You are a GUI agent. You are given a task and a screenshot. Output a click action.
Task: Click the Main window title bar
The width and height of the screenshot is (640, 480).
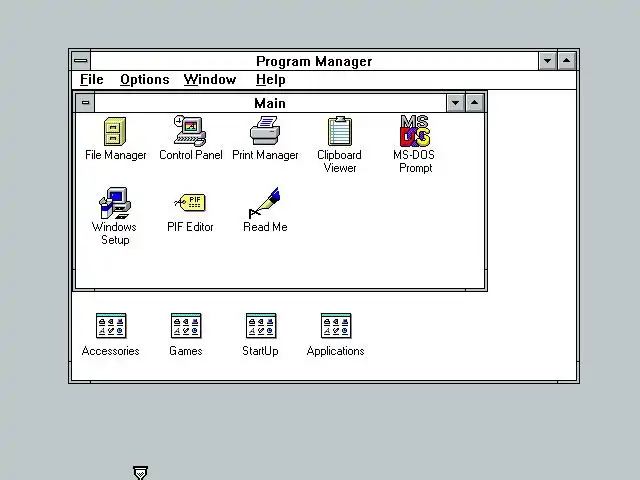(270, 103)
